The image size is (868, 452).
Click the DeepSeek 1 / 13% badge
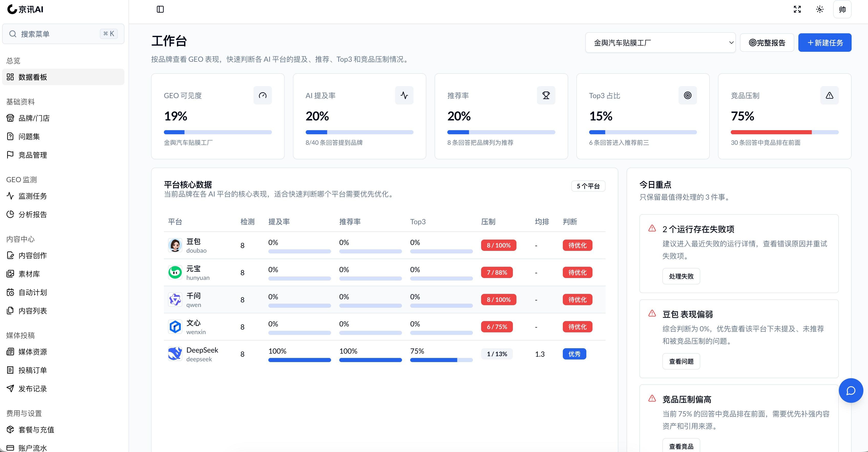[497, 354]
